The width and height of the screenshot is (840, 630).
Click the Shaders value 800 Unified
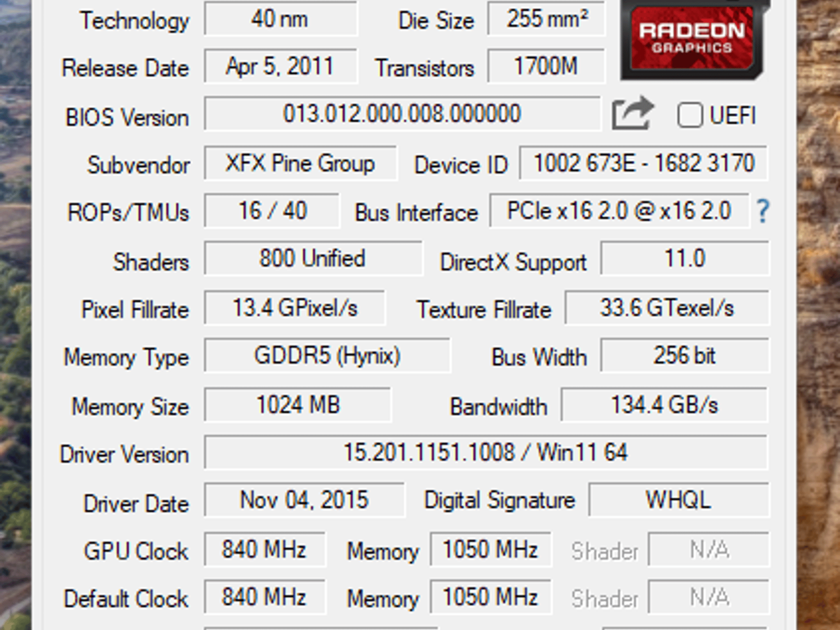(x=313, y=258)
